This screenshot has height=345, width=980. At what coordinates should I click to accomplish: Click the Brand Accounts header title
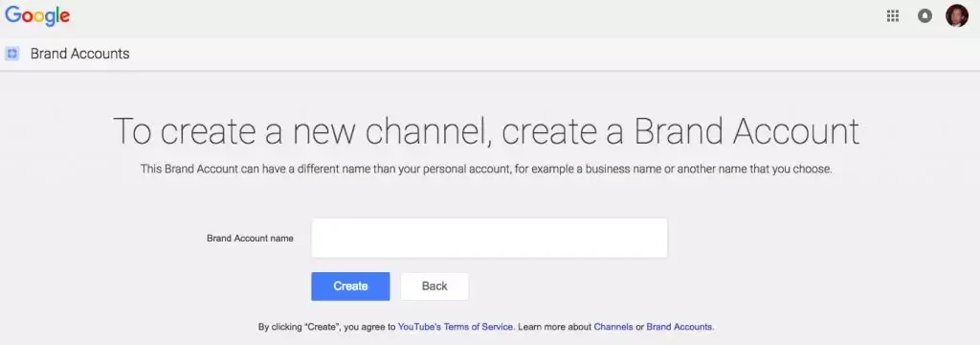pos(80,54)
